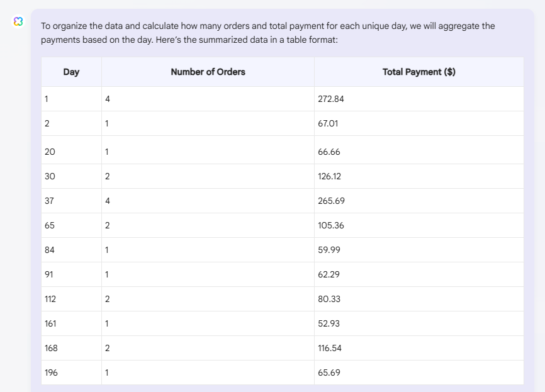Click the Day 65 cell

71,225
